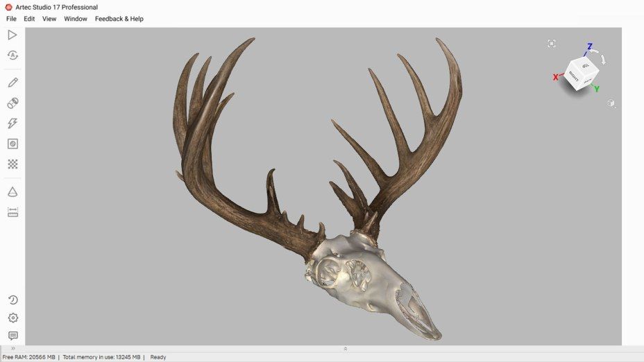Toggle the projection mode cube icon
This screenshot has height=362, width=644.
click(611, 103)
